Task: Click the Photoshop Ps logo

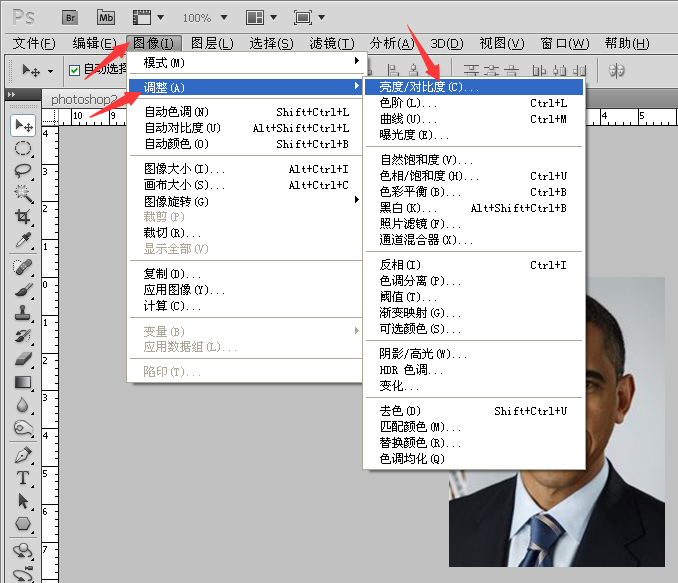Action: pyautogui.click(x=23, y=18)
